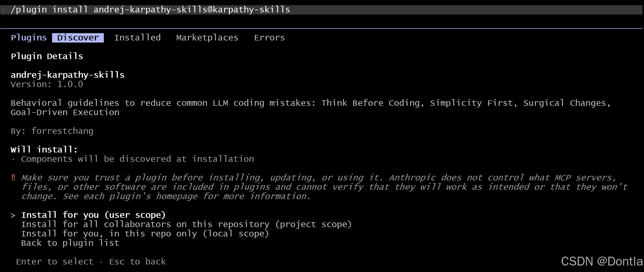This screenshot has width=644, height=272.
Task: Open the Errors tab
Action: pos(269,38)
